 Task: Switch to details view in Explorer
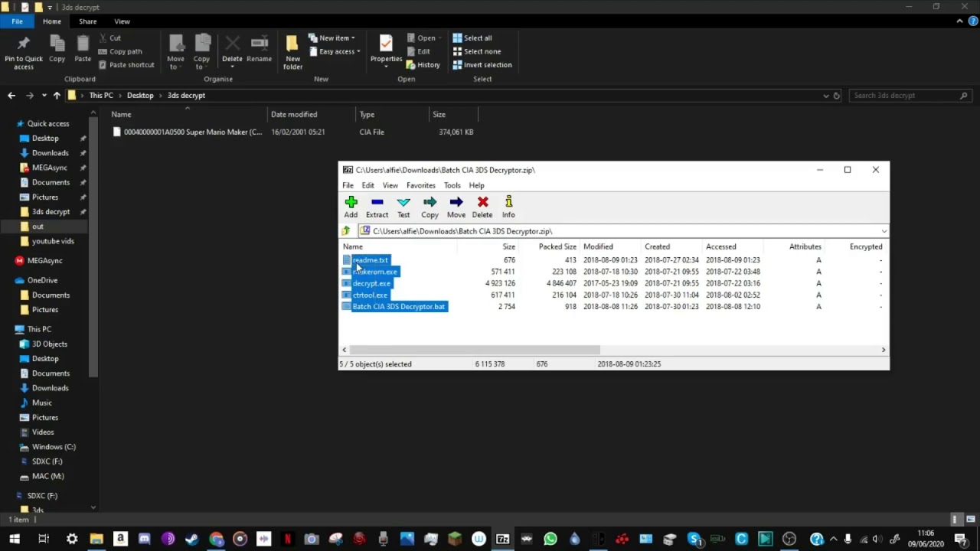(955, 520)
